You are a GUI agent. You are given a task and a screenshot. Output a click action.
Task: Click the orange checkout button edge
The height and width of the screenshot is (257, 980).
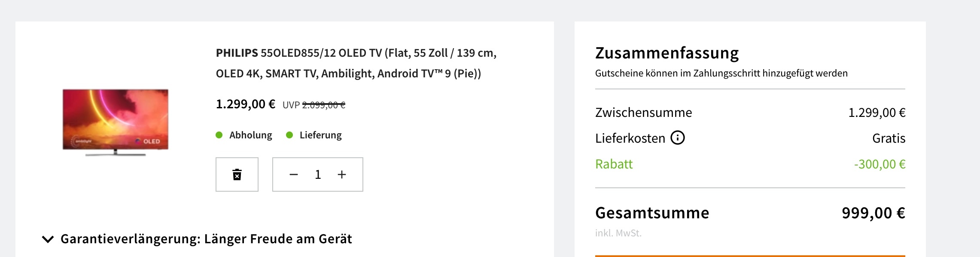(750, 256)
